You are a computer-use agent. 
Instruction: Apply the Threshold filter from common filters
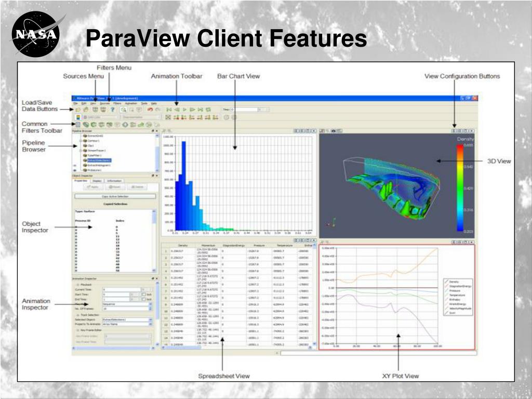[x=109, y=125]
